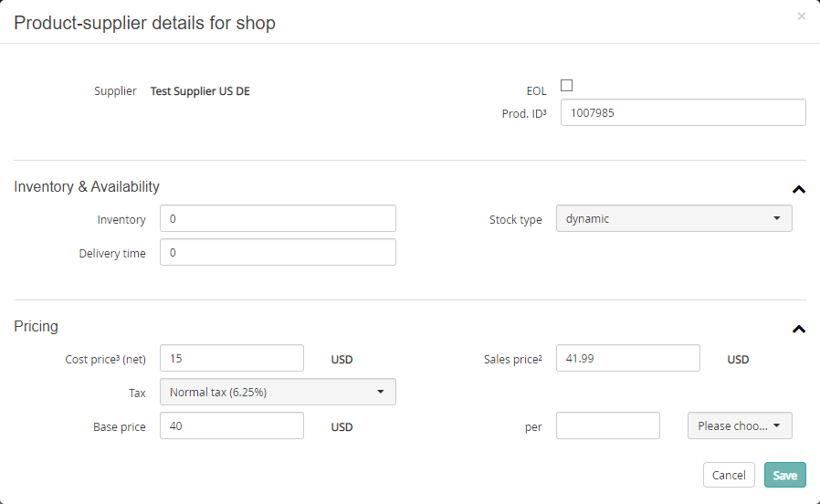Click the Inventory & Availability heading
This screenshot has width=820, height=504.
[x=87, y=186]
